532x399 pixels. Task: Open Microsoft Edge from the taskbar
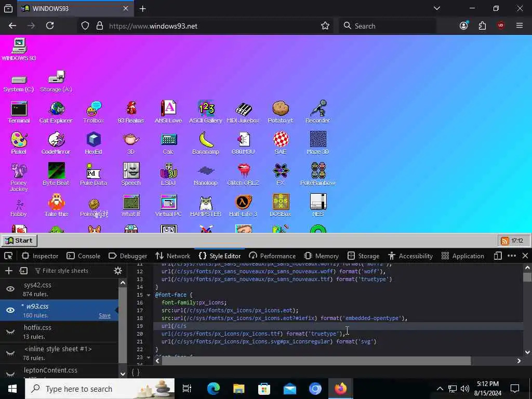point(214,389)
